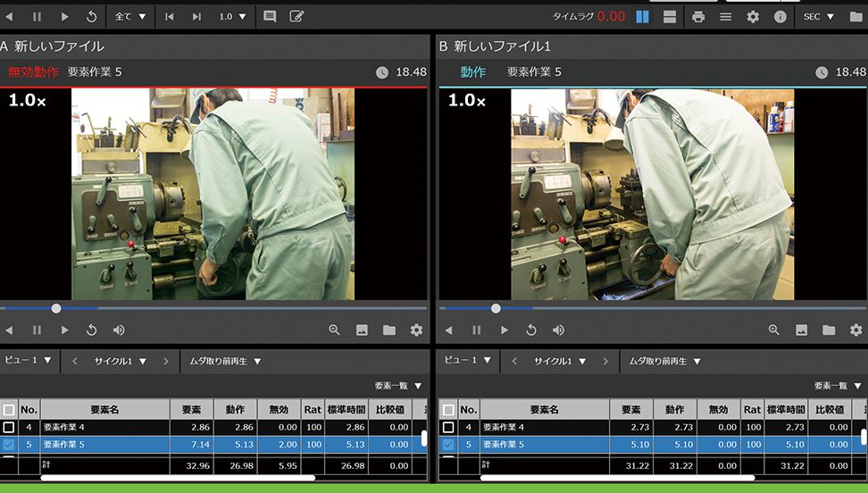The image size is (868, 493).
Task: Open folder icon in video panel B
Action: click(829, 330)
